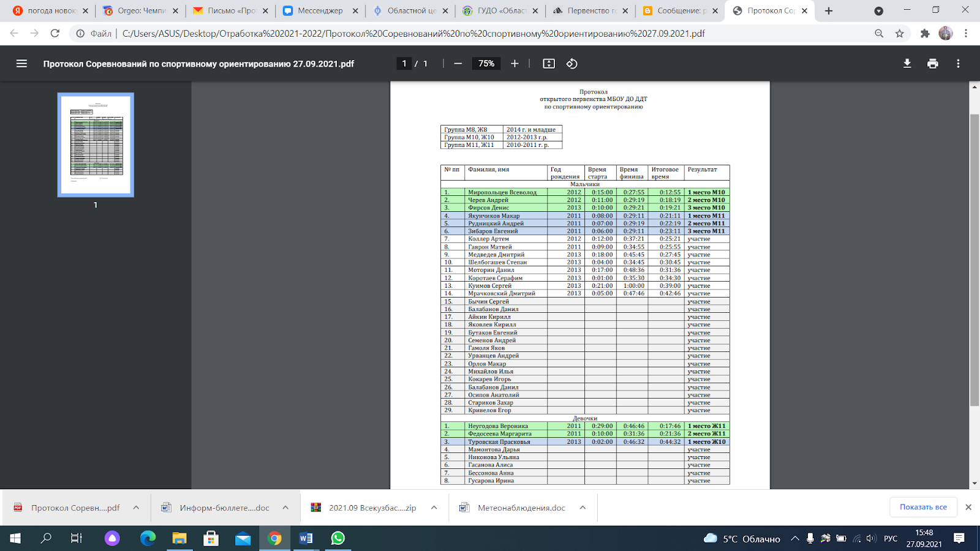
Task: Close the 'Мессенджер' tab
Action: [355, 11]
